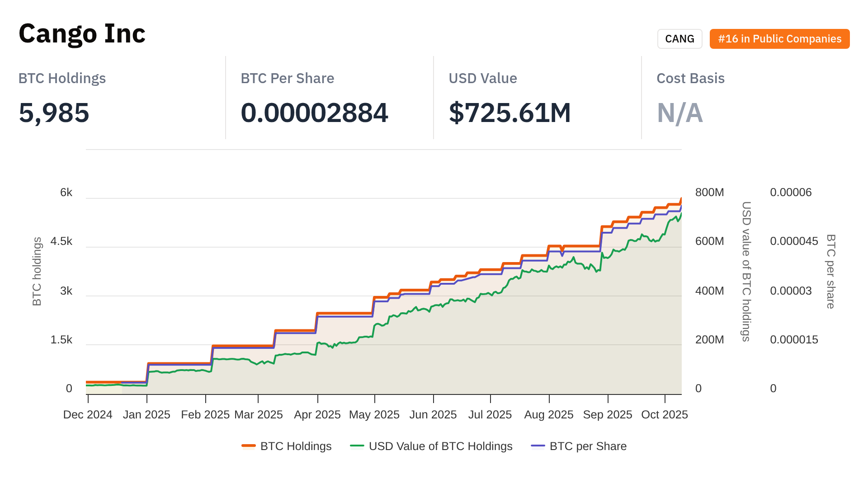Image resolution: width=868 pixels, height=488 pixels.
Task: Click the BTC Holdings value 5,985
Action: point(54,113)
